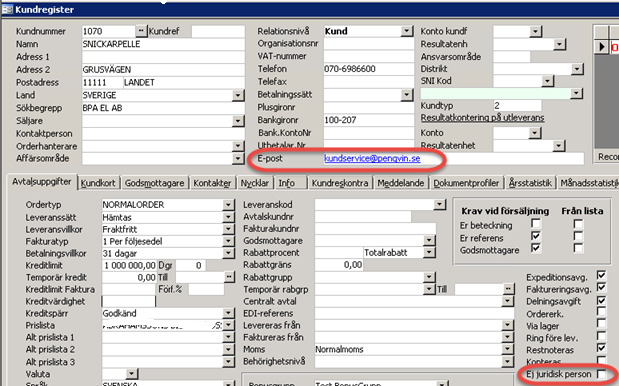619x386 pixels.
Task: Open the Temporär rabgrp Till date picker button
Action: [509, 289]
